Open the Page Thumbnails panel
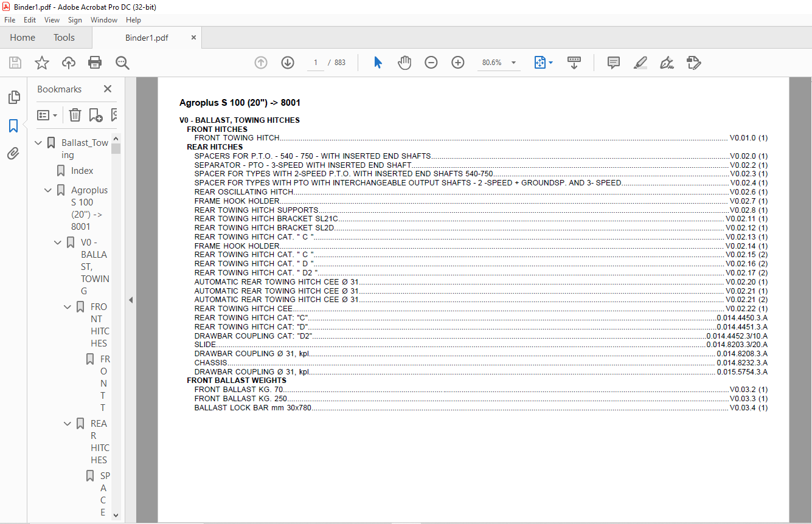Screen dimensions: 812x524 [x=13, y=97]
